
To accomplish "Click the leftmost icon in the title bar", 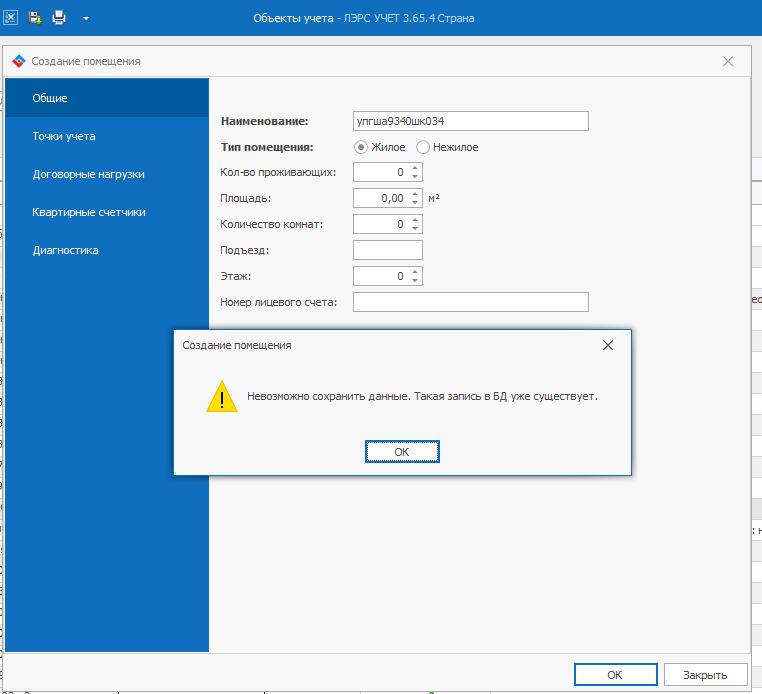I will pos(11,17).
